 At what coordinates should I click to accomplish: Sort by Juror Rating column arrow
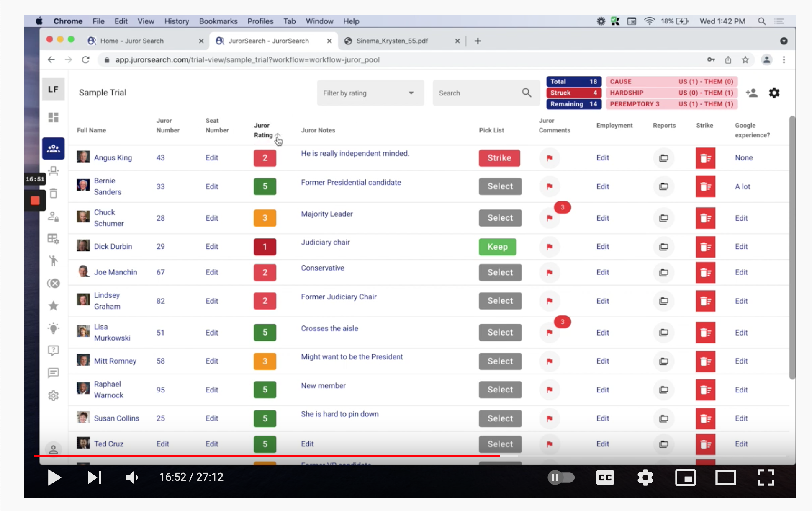278,136
